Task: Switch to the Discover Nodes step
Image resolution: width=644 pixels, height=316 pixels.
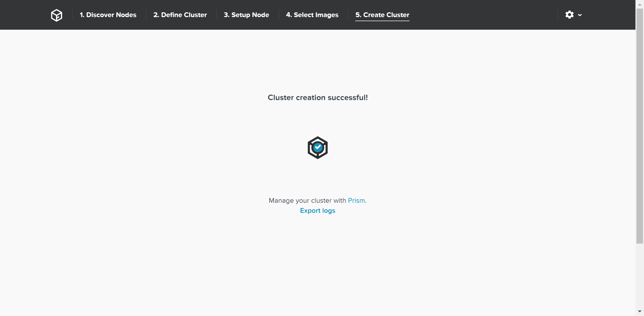Action: 108,15
